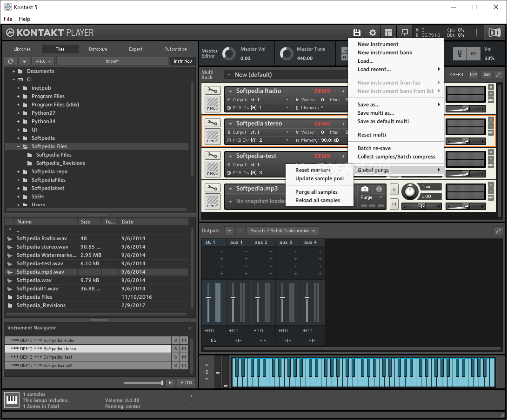Open the View dropdown in browser
Image resolution: width=507 pixels, height=420 pixels.
coord(43,61)
